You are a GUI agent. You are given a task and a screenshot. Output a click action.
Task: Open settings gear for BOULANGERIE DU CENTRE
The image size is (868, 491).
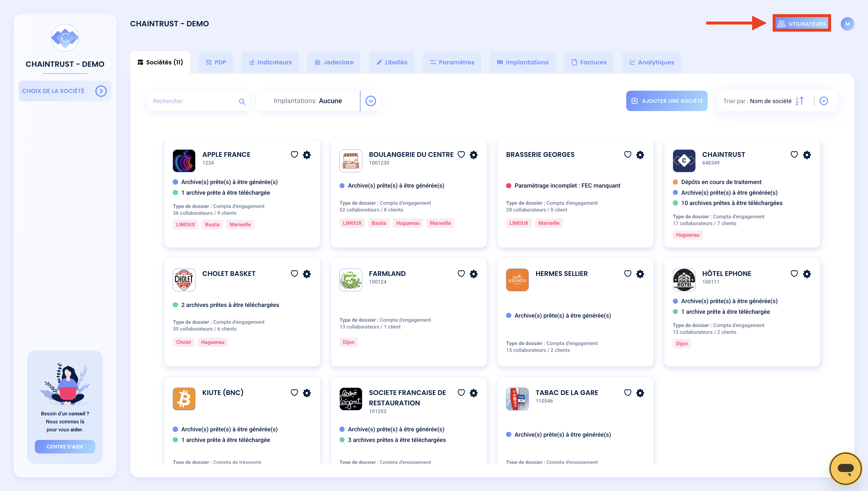point(474,155)
